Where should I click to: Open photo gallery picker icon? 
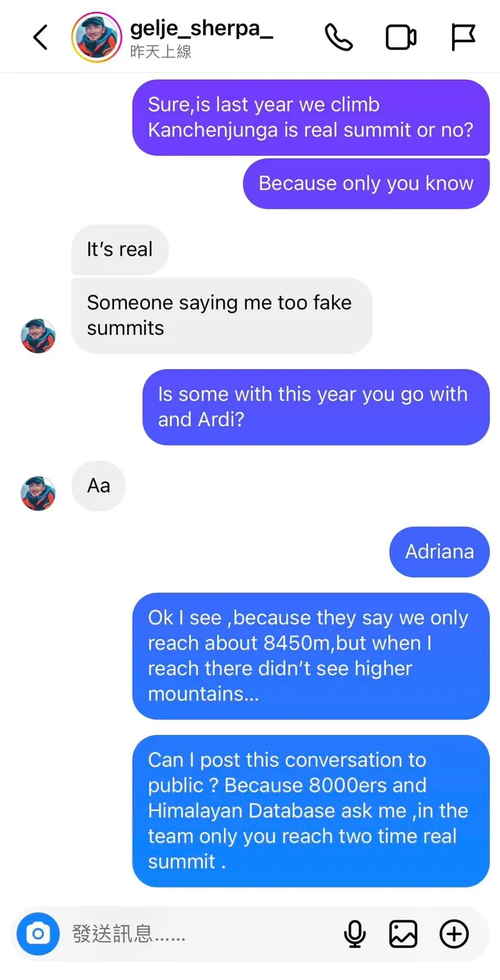point(403,934)
